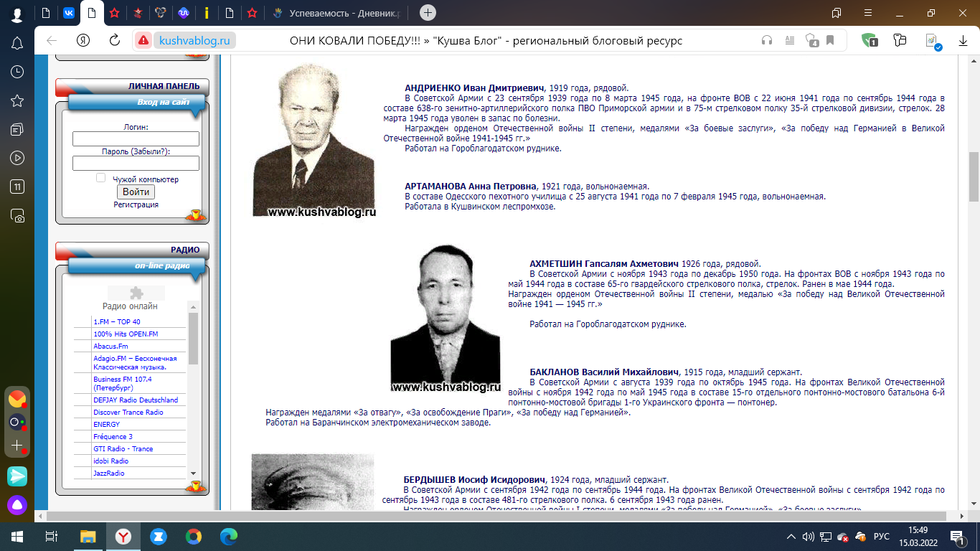Click the reload page icon
The image size is (980, 551).
click(x=114, y=41)
